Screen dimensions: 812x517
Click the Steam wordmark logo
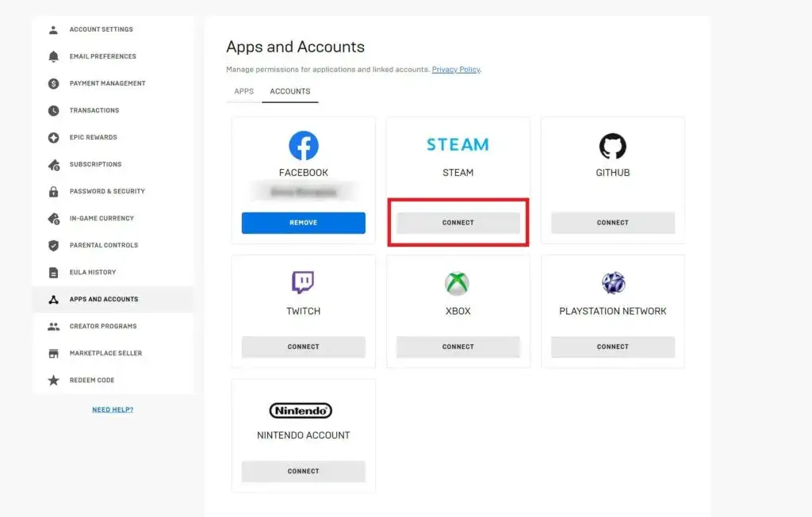tap(458, 144)
